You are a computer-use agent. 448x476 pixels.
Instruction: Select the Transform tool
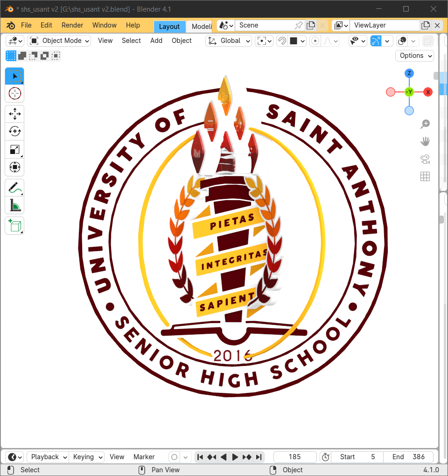(x=14, y=167)
